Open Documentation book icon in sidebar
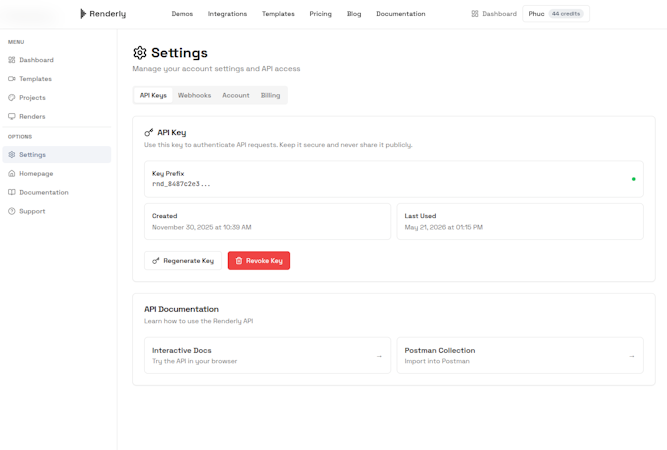Viewport: 667px width, 450px height. coord(11,192)
